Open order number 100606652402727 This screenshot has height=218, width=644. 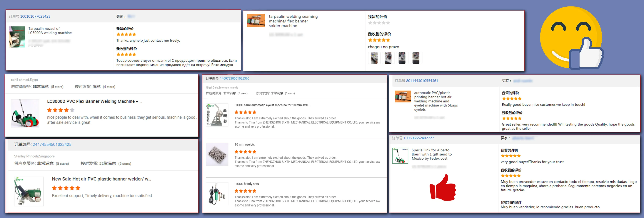click(418, 138)
